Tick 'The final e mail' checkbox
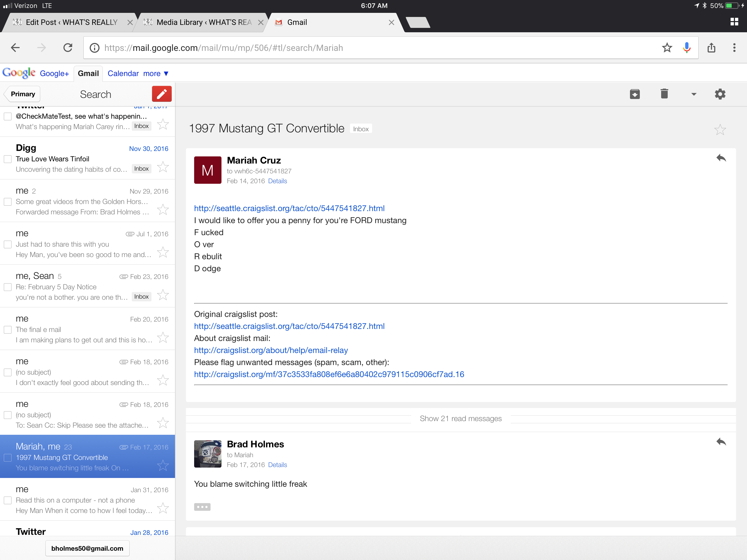Viewport: 747px width, 560px height. [7, 330]
